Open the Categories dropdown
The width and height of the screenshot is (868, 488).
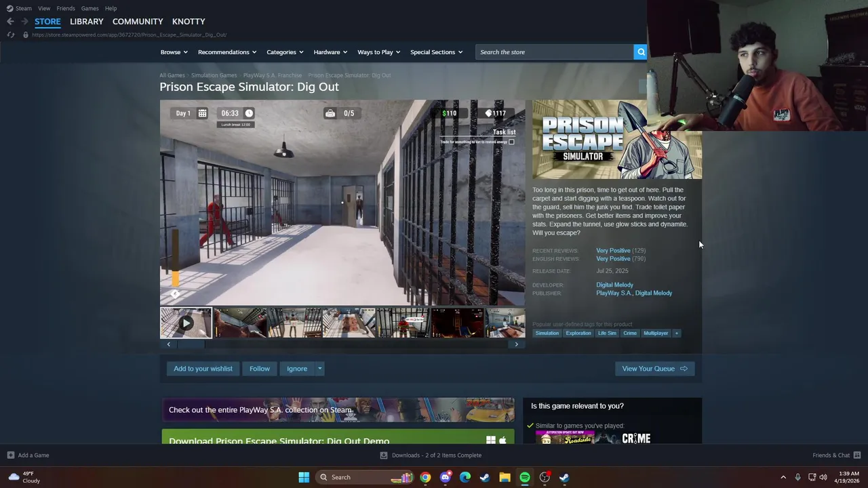pyautogui.click(x=285, y=52)
